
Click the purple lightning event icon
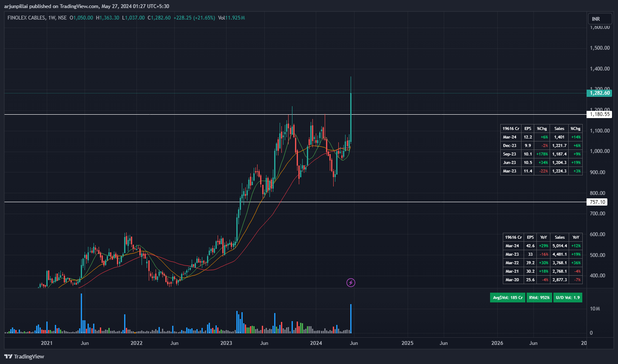click(x=351, y=282)
